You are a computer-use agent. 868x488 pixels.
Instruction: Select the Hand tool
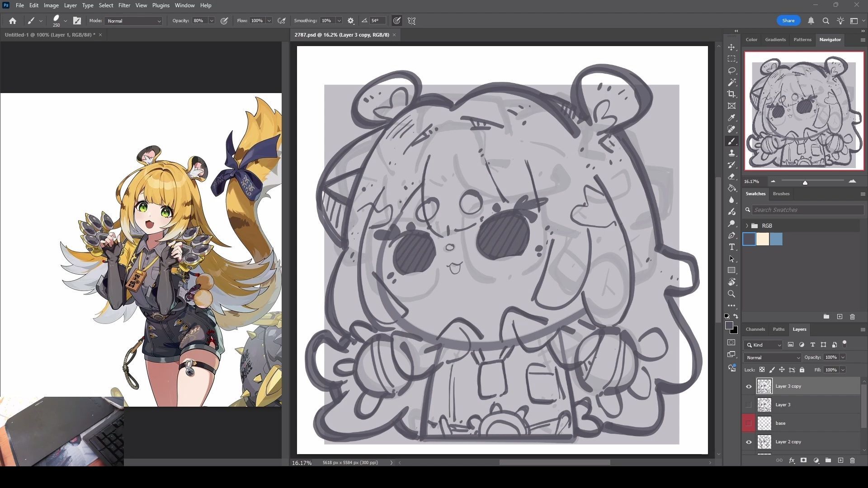(731, 282)
